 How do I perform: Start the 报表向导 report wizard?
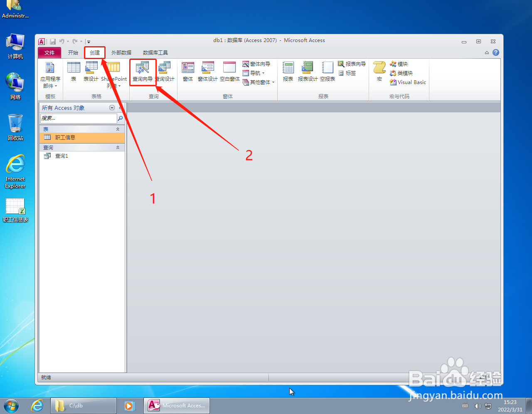pos(352,64)
